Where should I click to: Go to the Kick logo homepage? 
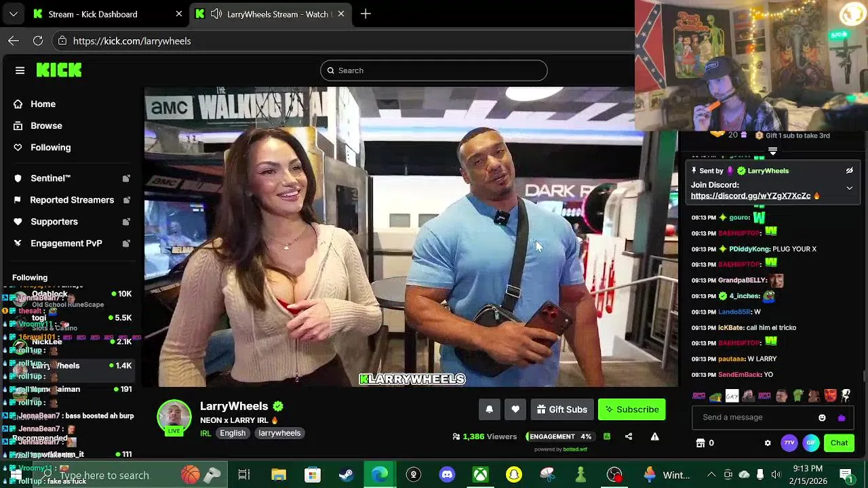pyautogui.click(x=59, y=70)
